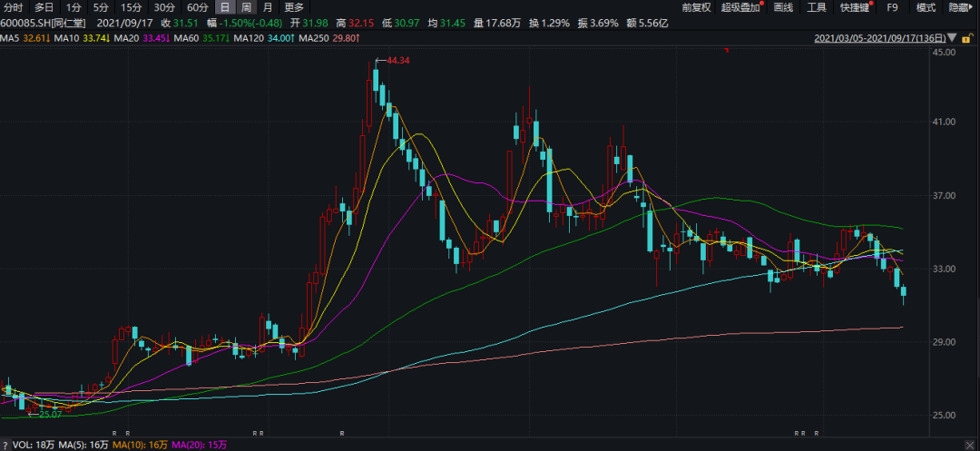
Task: Open the 前复权 price adjustment option
Action: pos(696,7)
